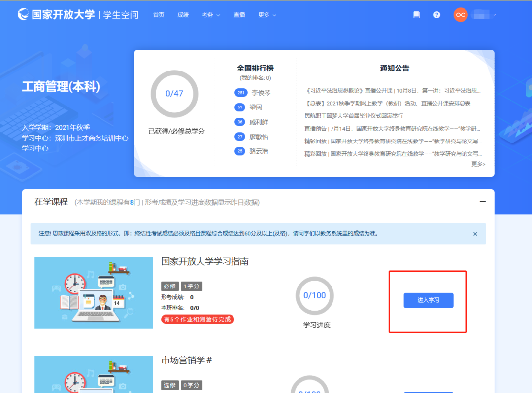Select rank 25 badge for 骆云浩

pyautogui.click(x=240, y=151)
